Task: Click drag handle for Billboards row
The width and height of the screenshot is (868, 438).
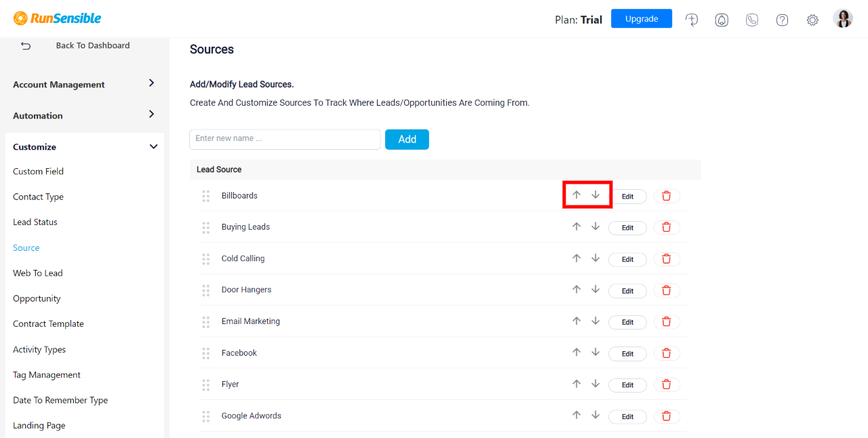Action: (x=205, y=196)
